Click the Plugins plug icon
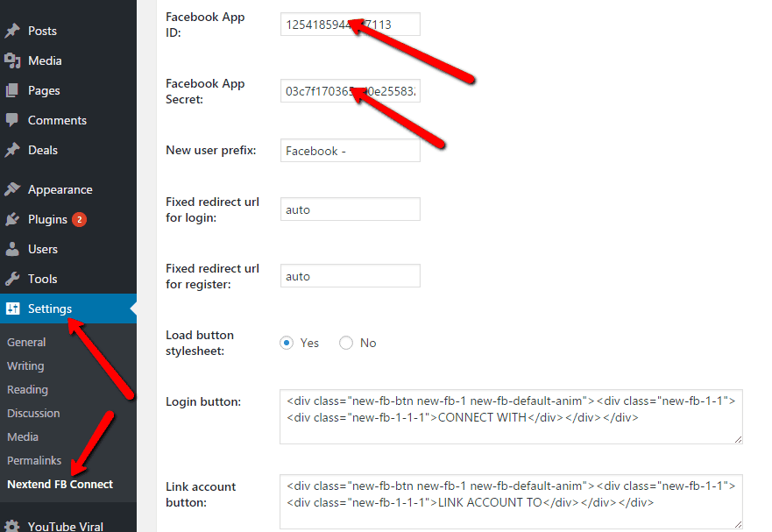The height and width of the screenshot is (532, 772). 12,219
